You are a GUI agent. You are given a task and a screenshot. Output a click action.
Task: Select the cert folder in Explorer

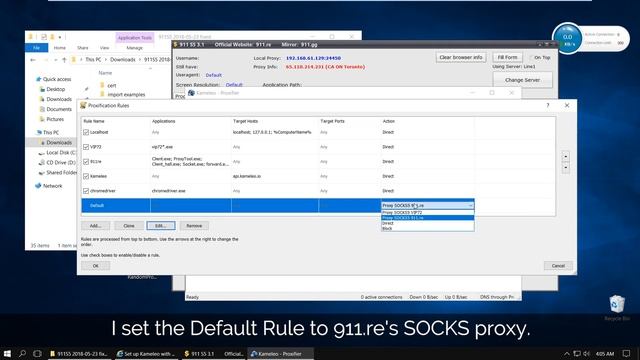[x=108, y=85]
